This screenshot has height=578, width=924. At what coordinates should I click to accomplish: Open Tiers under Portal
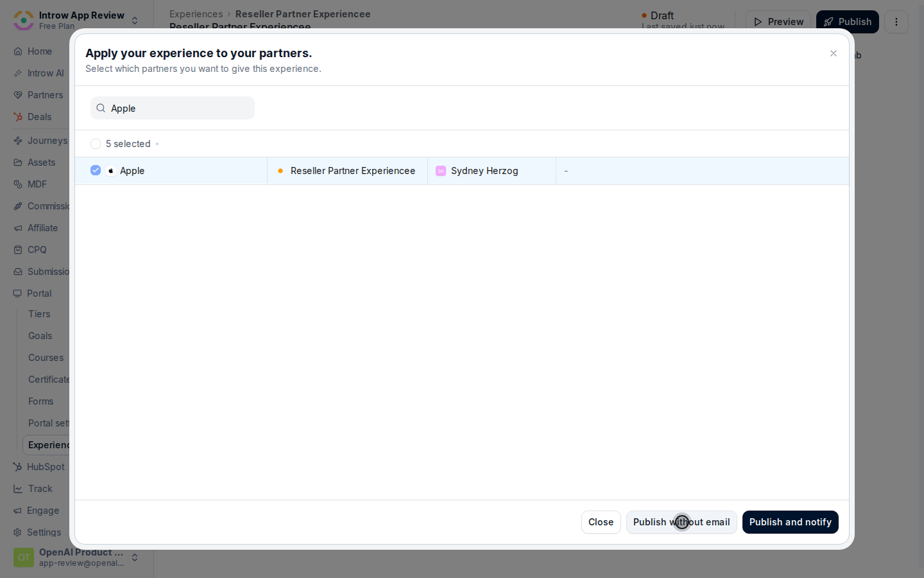[x=39, y=314]
